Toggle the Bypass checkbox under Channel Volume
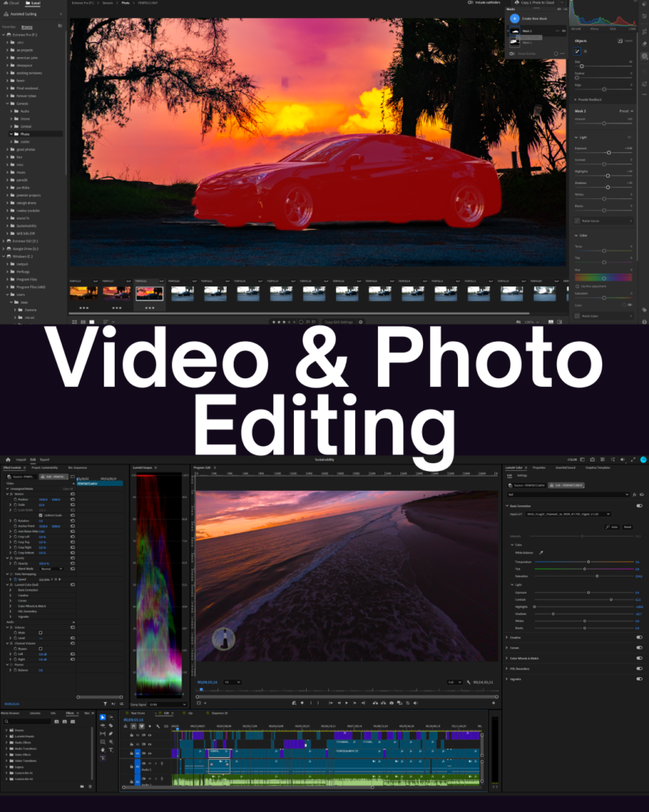The height and width of the screenshot is (812, 649). pyautogui.click(x=40, y=649)
